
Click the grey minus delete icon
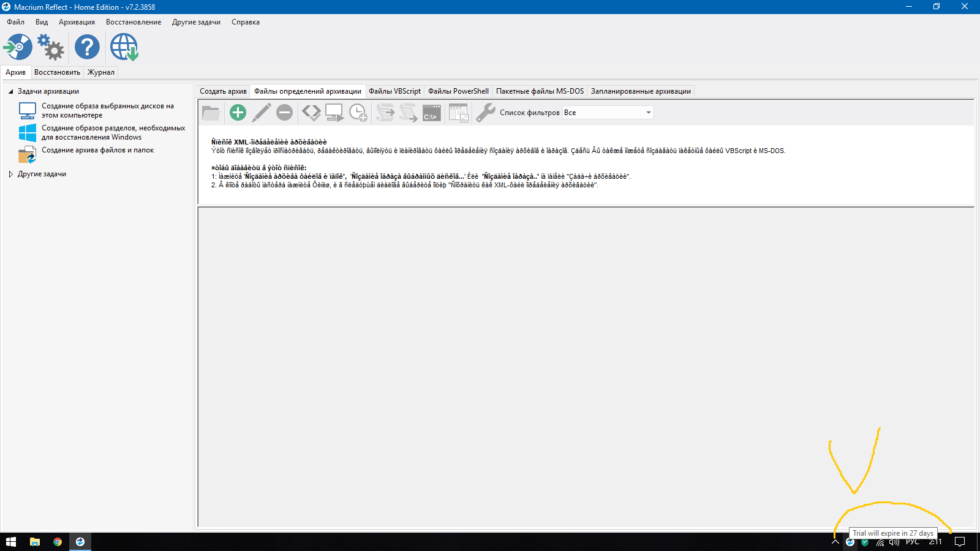[284, 113]
